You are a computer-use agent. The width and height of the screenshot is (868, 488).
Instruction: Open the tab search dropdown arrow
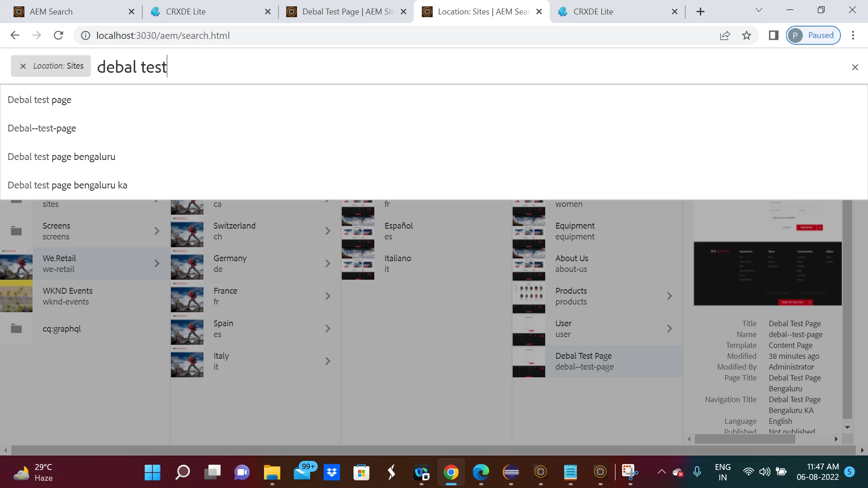click(759, 10)
